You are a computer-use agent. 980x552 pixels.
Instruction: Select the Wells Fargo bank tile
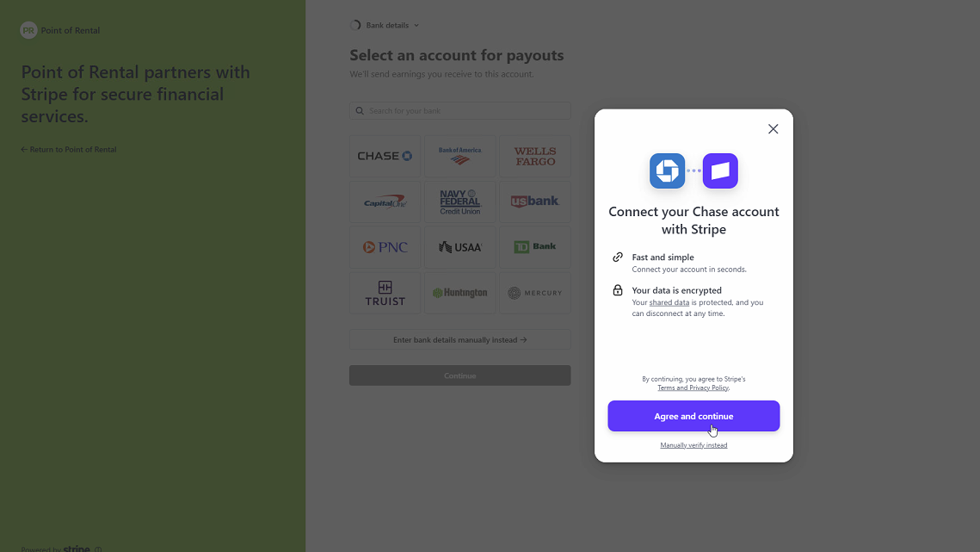click(534, 156)
